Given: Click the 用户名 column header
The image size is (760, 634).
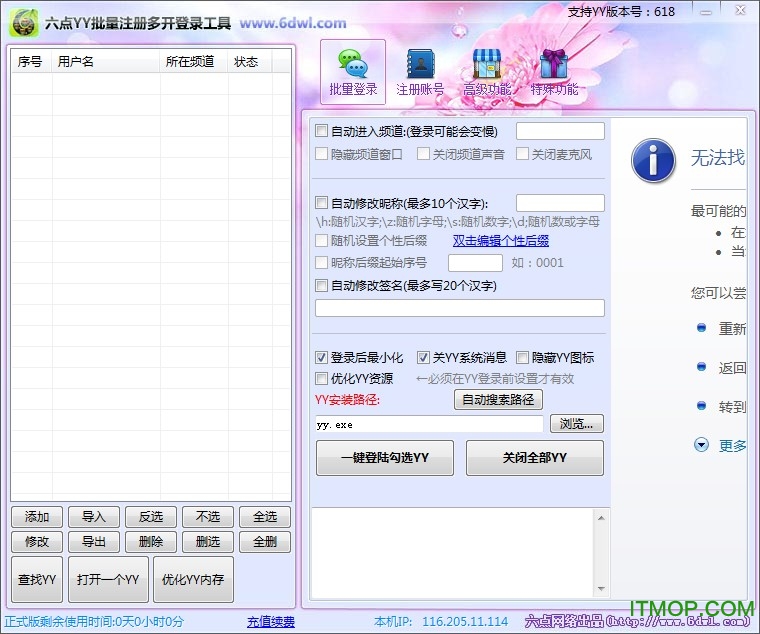Looking at the screenshot, I should pos(106,62).
